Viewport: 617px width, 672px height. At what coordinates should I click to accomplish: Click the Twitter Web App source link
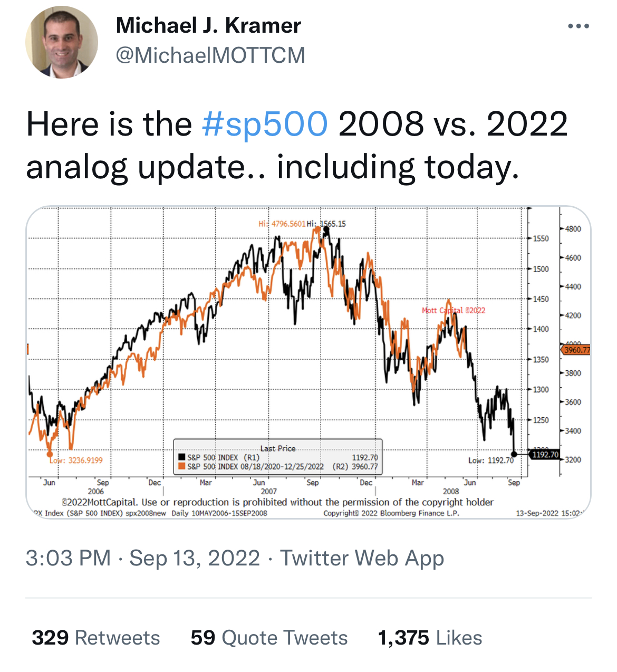tap(362, 558)
